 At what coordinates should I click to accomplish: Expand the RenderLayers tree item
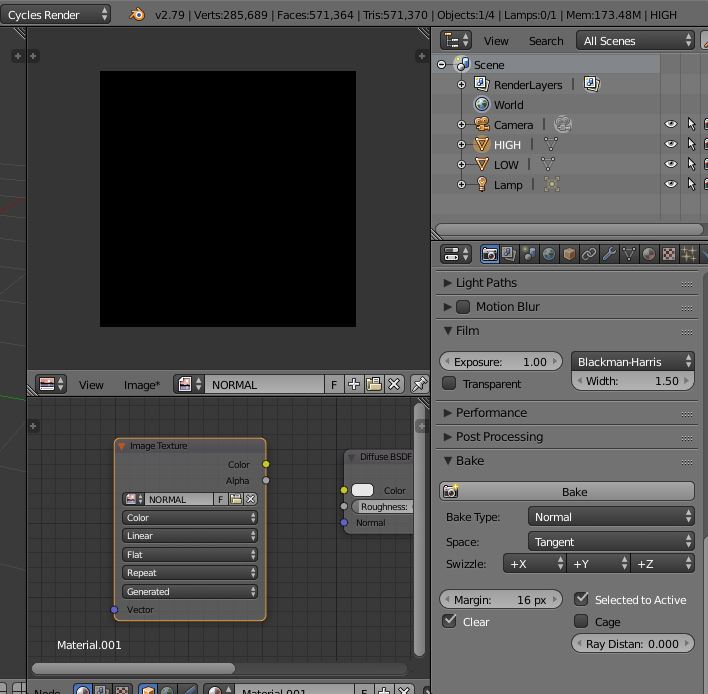(461, 84)
